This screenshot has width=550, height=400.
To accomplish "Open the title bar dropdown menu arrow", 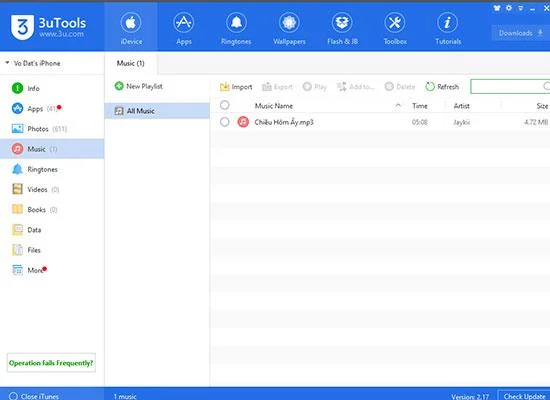I will (x=521, y=8).
